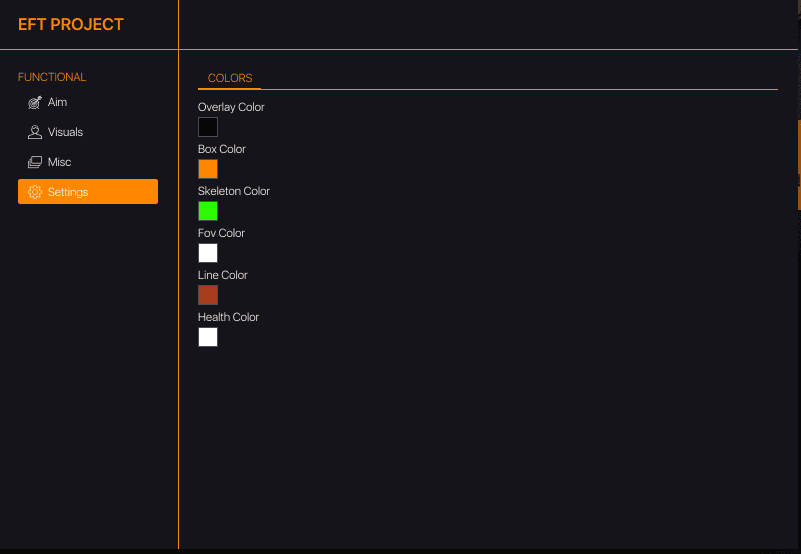Select the Misc menu item

(59, 162)
